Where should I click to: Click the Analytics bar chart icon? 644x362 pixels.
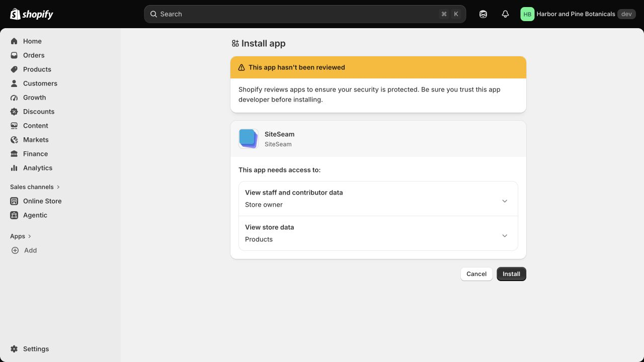click(14, 168)
